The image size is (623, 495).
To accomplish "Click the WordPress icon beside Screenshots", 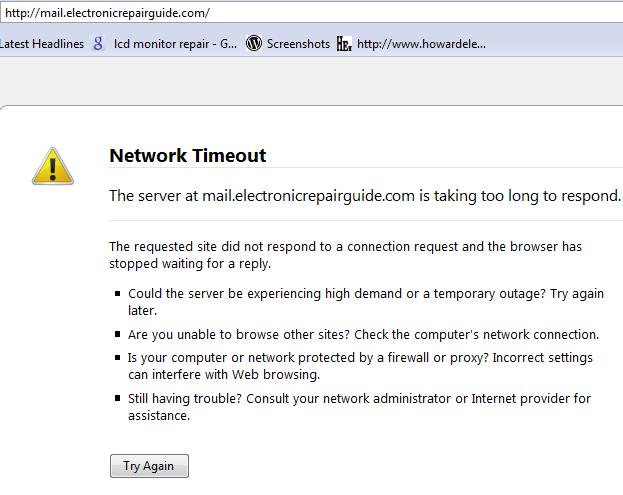I will [x=254, y=43].
